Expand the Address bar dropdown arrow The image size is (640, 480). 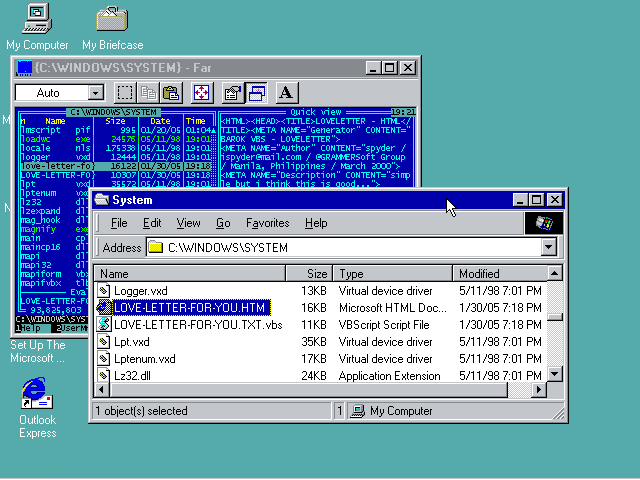[549, 247]
